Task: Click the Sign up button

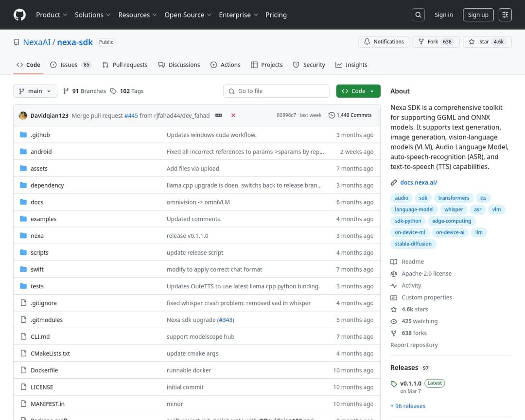Action: point(478,15)
